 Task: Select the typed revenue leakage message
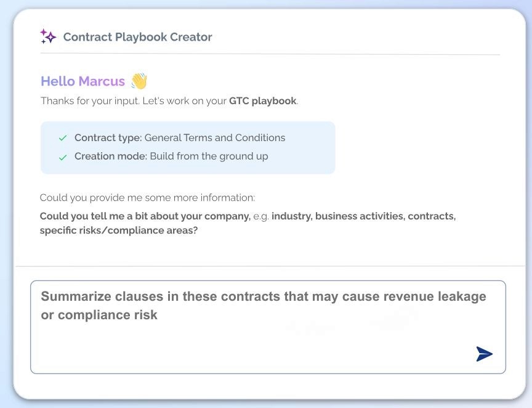coord(264,304)
